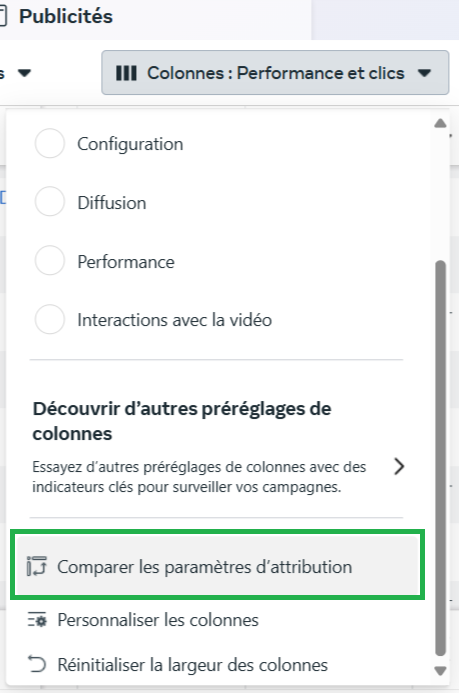
Task: Click the dropdown menu's vertical scrollbar thumb
Action: [440, 458]
